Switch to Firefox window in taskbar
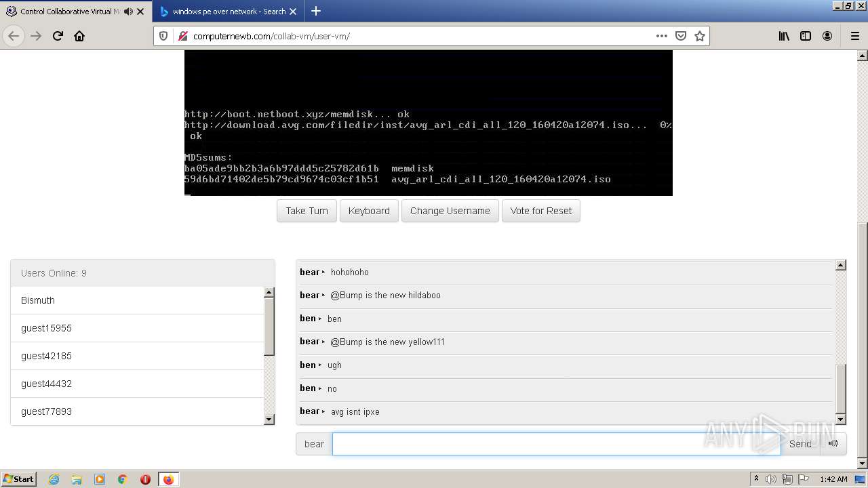This screenshot has width=868, height=488. (x=168, y=479)
